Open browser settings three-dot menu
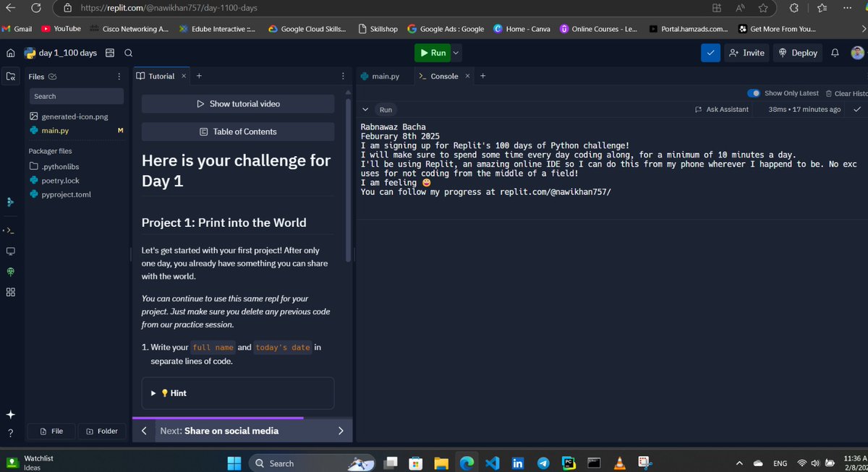 (x=847, y=8)
